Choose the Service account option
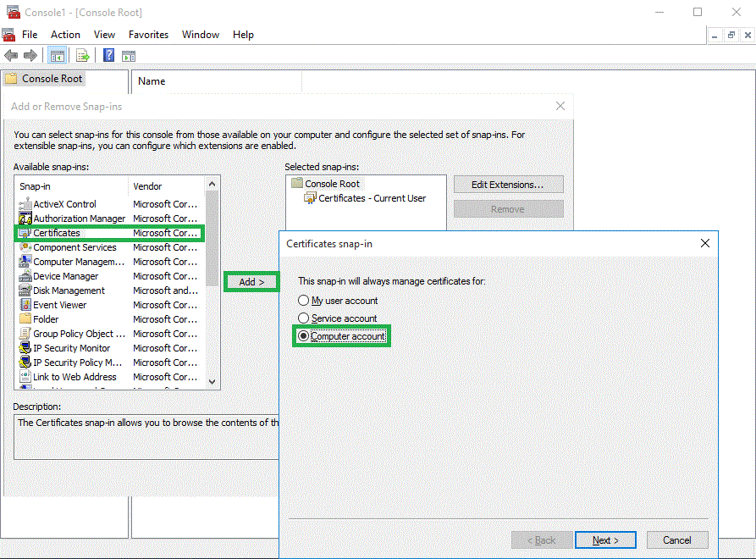 [304, 318]
